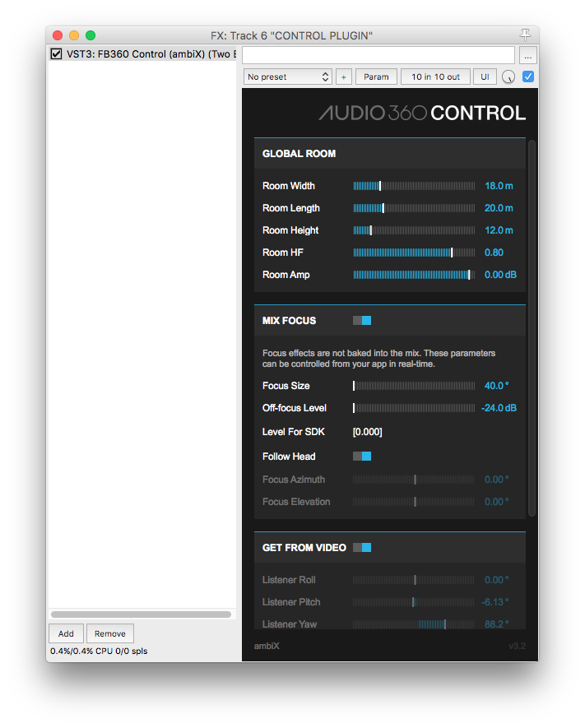The height and width of the screenshot is (728, 585).
Task: Click the Listener Roll slider
Action: (x=414, y=580)
